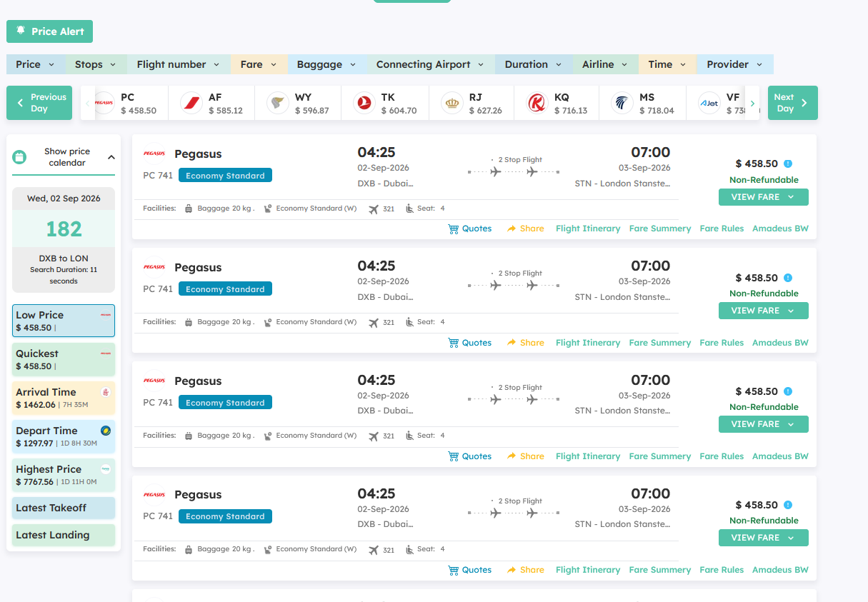Open Flight Itinerary on the third card

coord(588,456)
